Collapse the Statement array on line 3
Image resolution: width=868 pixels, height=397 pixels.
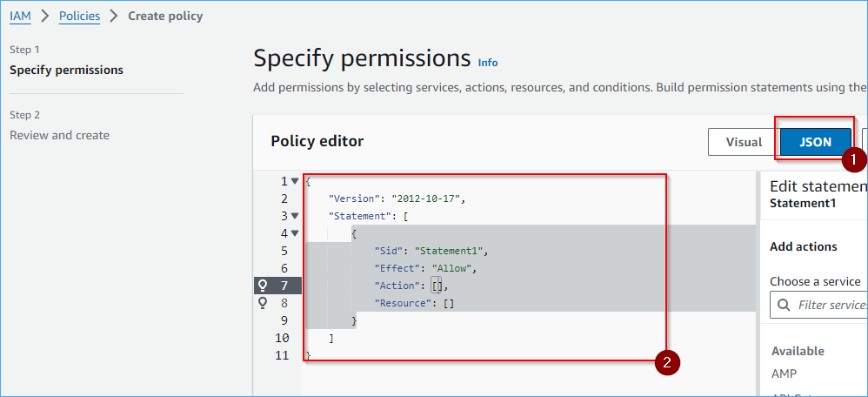(x=295, y=216)
